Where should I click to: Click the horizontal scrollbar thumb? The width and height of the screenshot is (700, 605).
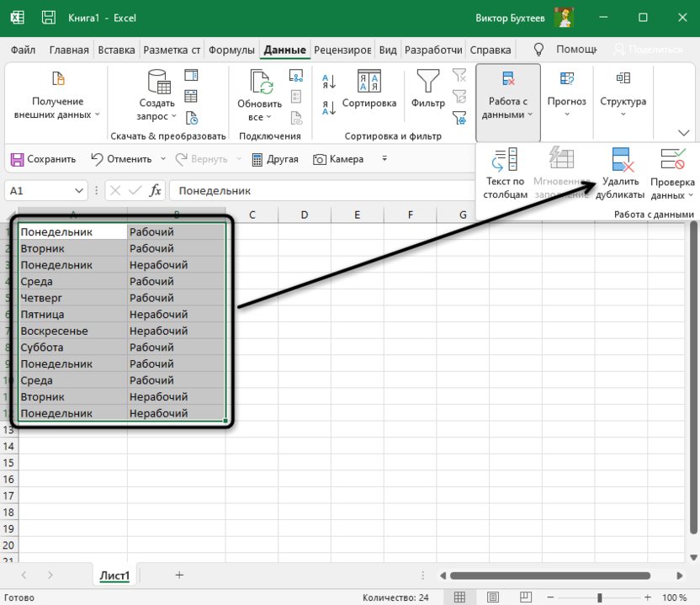click(x=550, y=576)
